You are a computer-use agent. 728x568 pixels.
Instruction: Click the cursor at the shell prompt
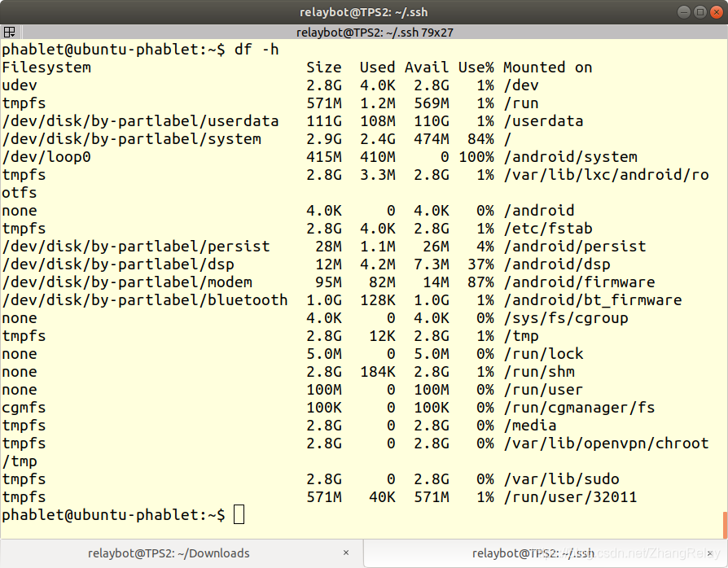239,514
